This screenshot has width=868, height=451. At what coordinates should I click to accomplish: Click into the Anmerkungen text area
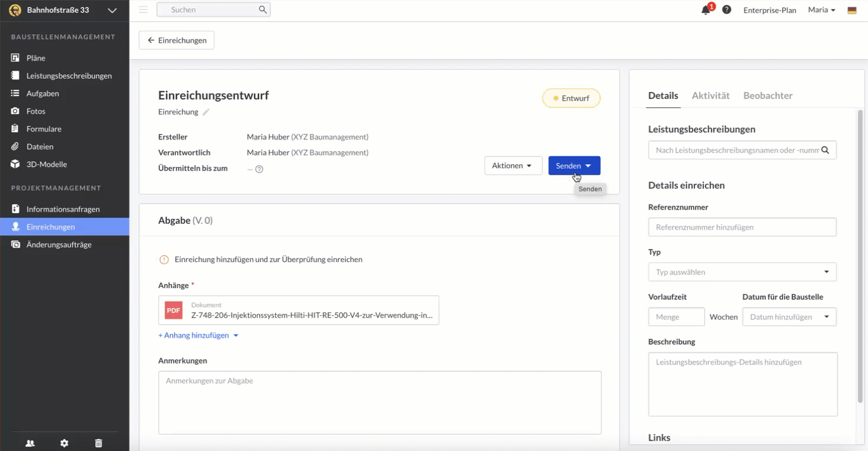coord(380,403)
